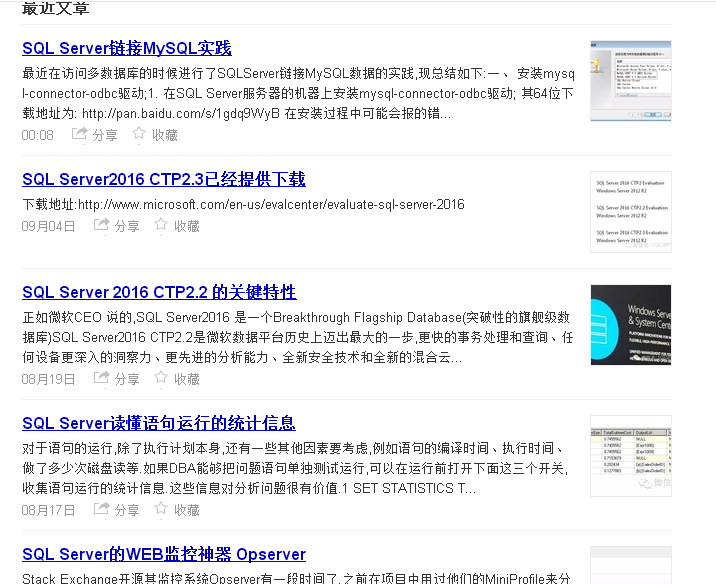Click 收藏 label under 统计信息 article
Screen dimensions: 716x584
tap(187, 510)
